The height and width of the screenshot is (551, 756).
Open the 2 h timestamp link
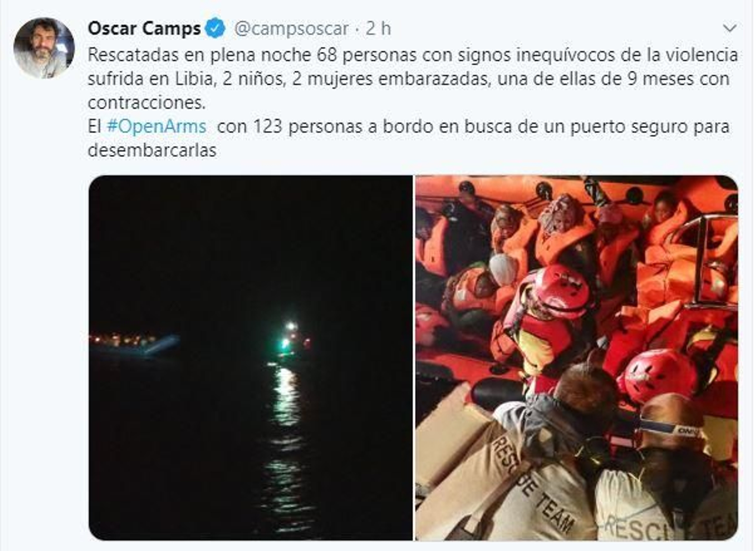tap(378, 29)
